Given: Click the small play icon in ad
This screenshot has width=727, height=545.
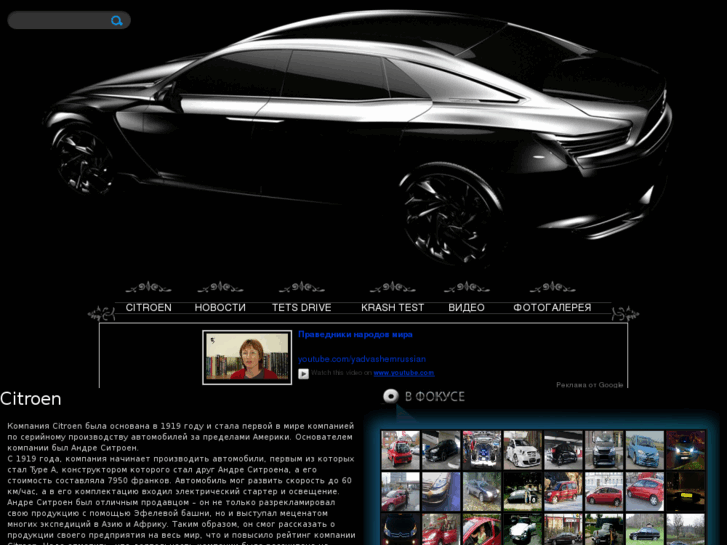Looking at the screenshot, I should [303, 374].
